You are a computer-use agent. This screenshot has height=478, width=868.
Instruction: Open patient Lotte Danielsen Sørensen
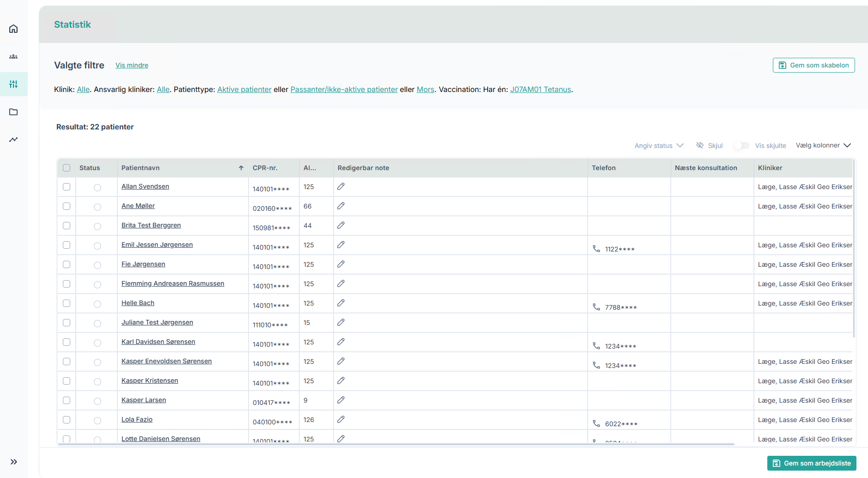[x=161, y=438]
